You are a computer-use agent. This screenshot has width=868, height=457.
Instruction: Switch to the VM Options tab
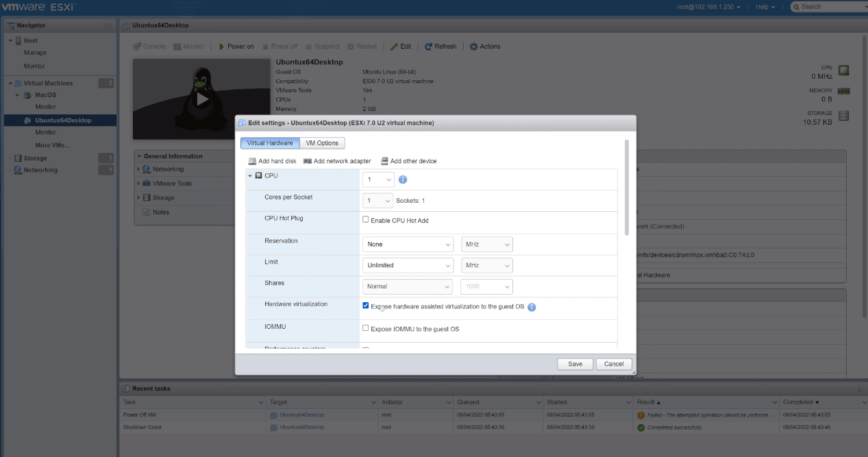pyautogui.click(x=322, y=143)
